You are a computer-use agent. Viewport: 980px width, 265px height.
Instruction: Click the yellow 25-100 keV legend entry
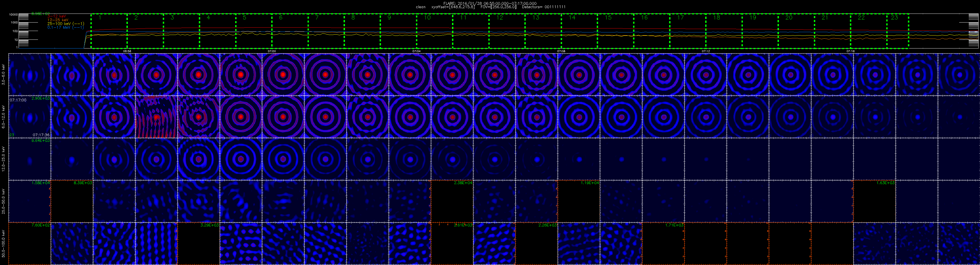tap(65, 24)
